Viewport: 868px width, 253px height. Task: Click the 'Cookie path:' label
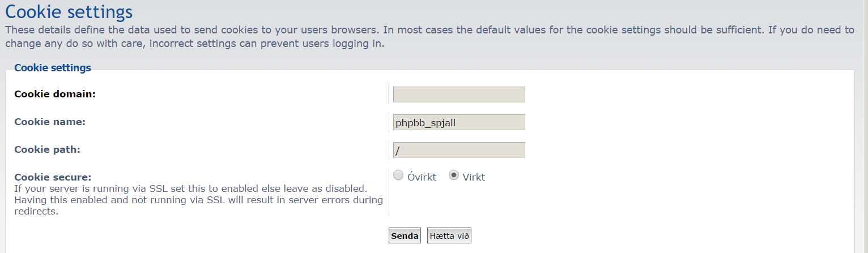tap(47, 149)
